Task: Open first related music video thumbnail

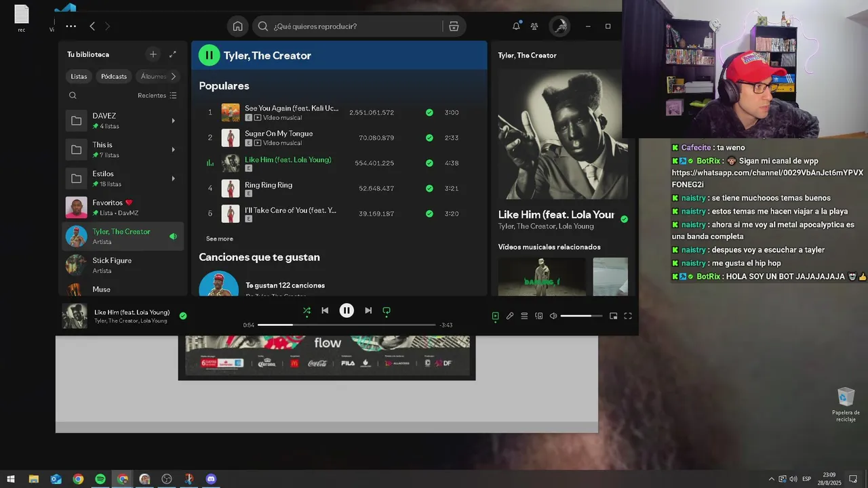Action: pyautogui.click(x=542, y=277)
